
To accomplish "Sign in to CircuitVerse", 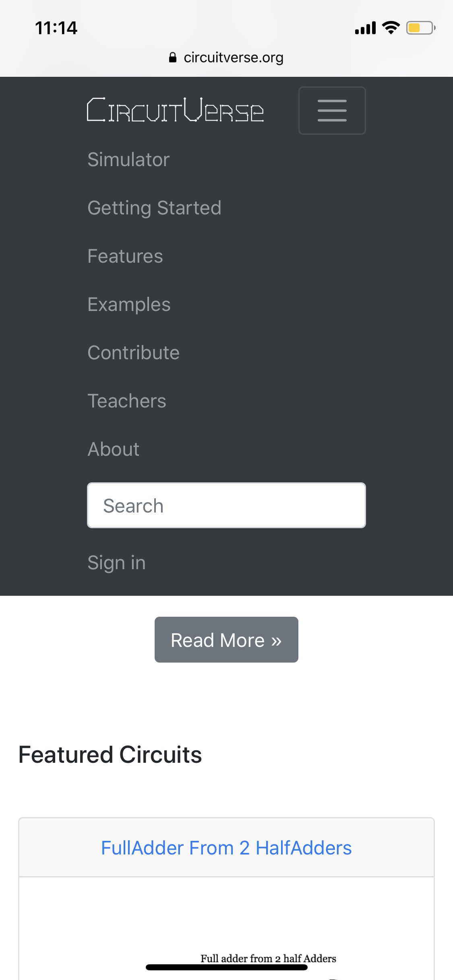I will coord(116,562).
